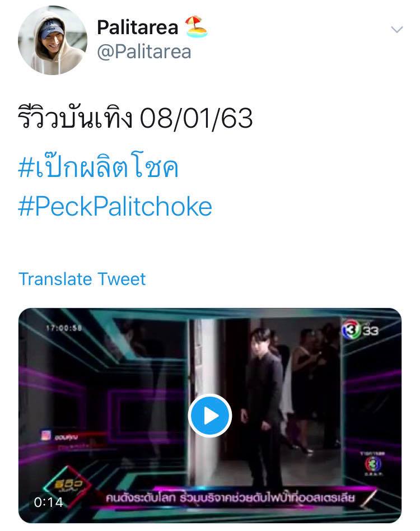420x531 pixels.
Task: Click the 0:14 video duration badge
Action: [48, 502]
